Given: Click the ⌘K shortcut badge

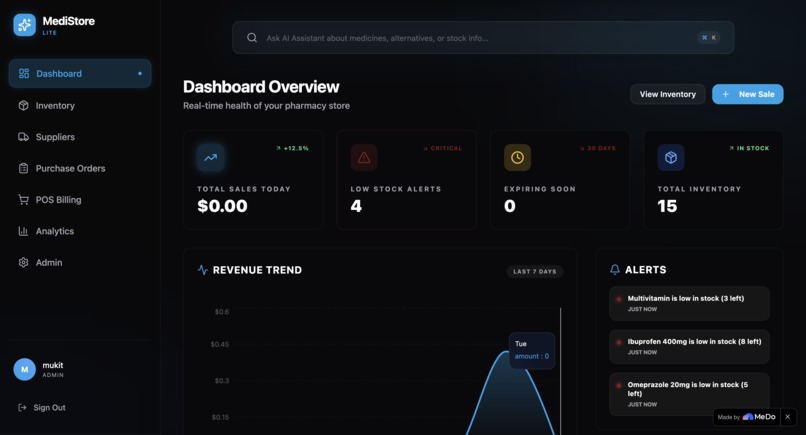Looking at the screenshot, I should point(709,38).
